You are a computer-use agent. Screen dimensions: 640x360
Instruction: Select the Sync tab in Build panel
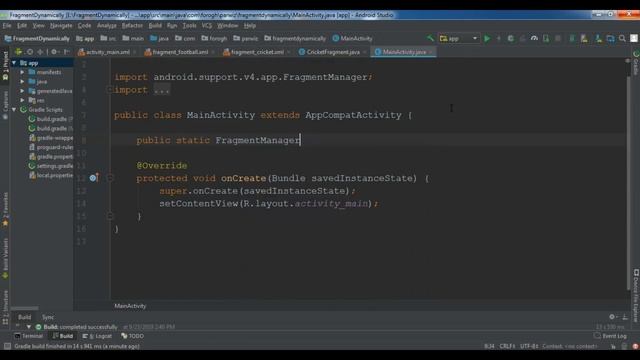[48, 317]
